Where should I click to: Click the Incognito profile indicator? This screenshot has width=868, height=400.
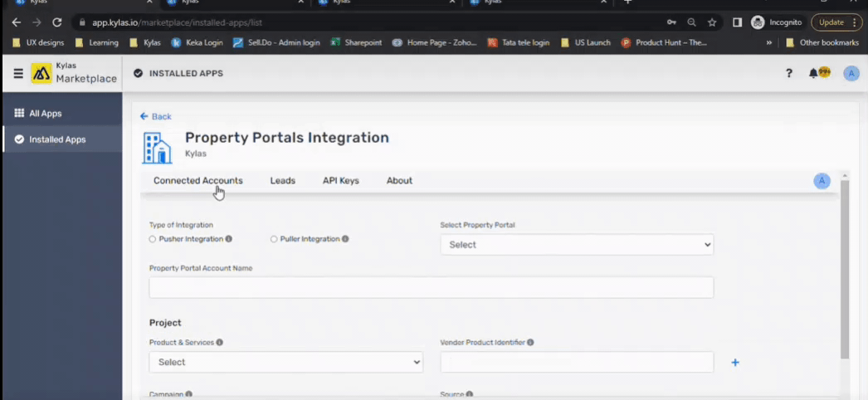pyautogui.click(x=776, y=22)
